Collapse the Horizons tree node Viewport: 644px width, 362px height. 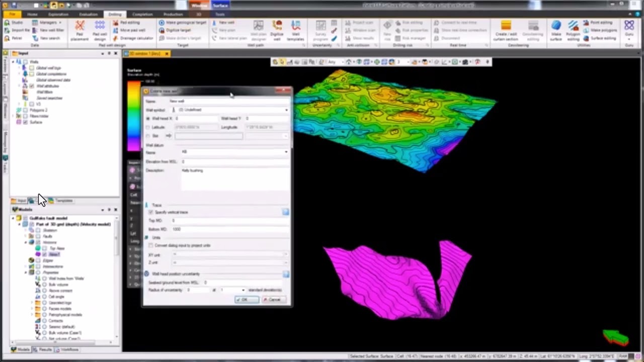(x=26, y=242)
